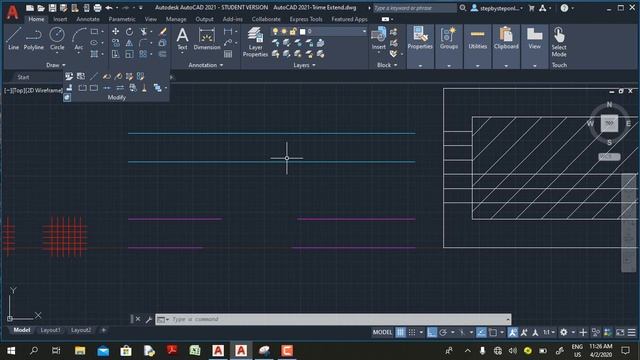Screen dimensions: 640x360
Task: Click the Select Mode touch button
Action: tap(559, 42)
